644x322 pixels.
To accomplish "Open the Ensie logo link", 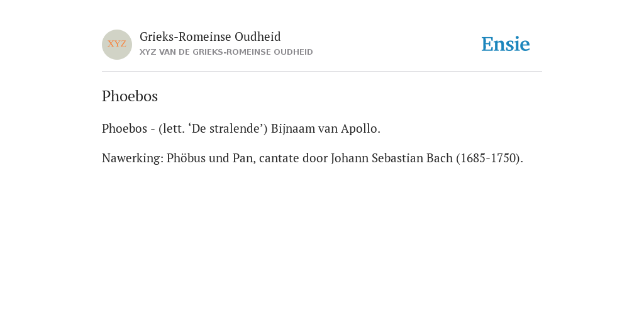I will click(x=506, y=44).
